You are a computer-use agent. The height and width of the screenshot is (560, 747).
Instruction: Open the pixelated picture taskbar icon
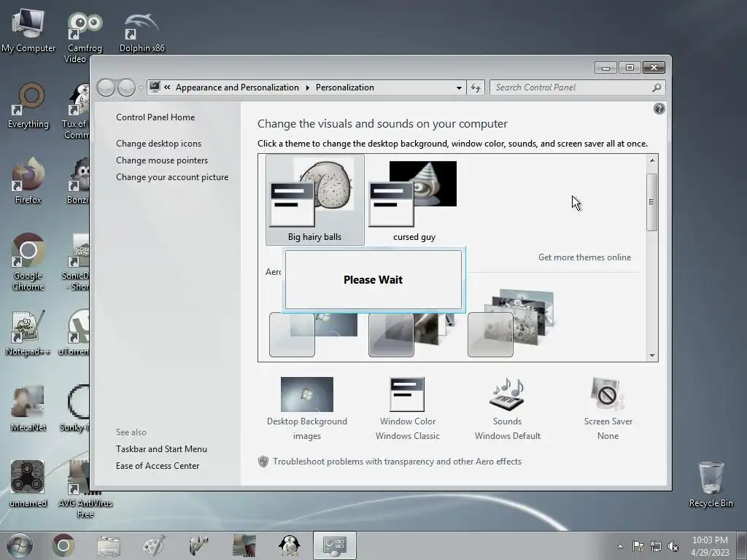tap(244, 545)
